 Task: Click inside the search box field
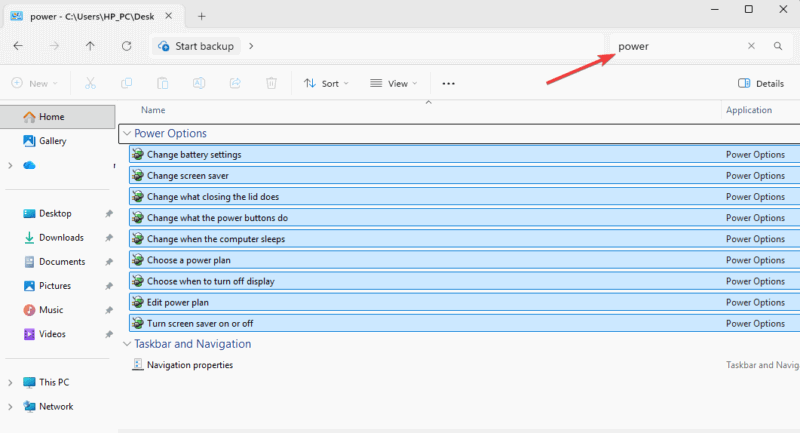pyautogui.click(x=678, y=46)
